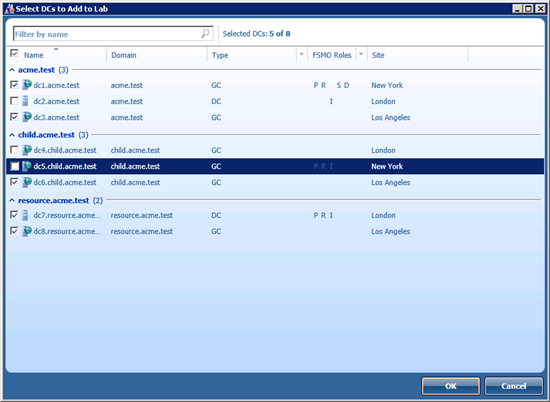Click the globe icon of dc6.child.acme.test
The height and width of the screenshot is (402, 550).
coord(27,182)
